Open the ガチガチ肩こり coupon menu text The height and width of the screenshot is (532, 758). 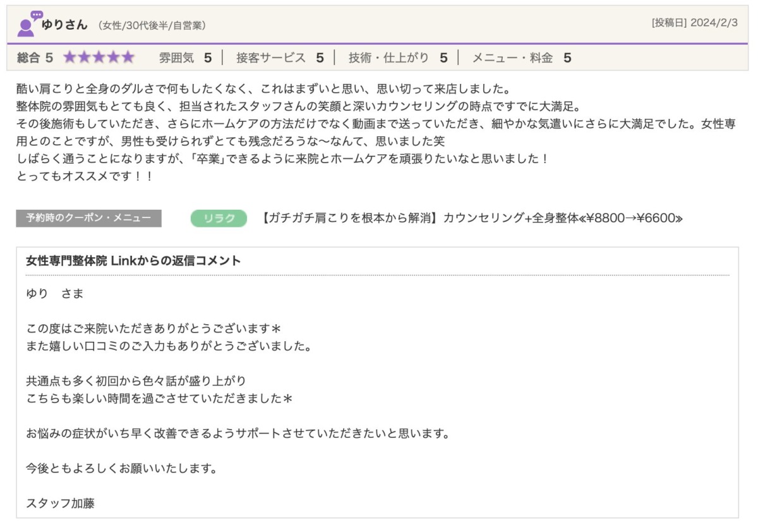[x=471, y=219]
